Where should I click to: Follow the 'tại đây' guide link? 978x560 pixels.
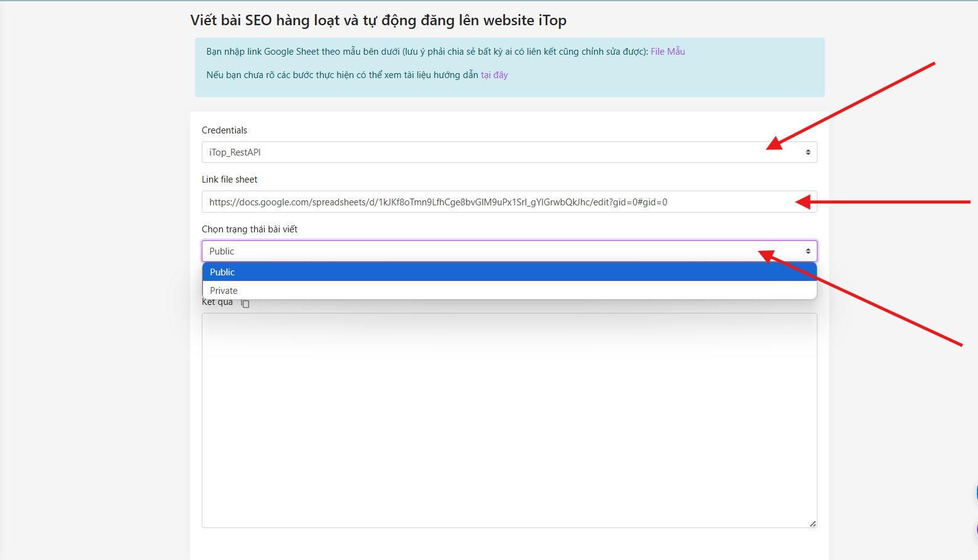click(x=494, y=75)
